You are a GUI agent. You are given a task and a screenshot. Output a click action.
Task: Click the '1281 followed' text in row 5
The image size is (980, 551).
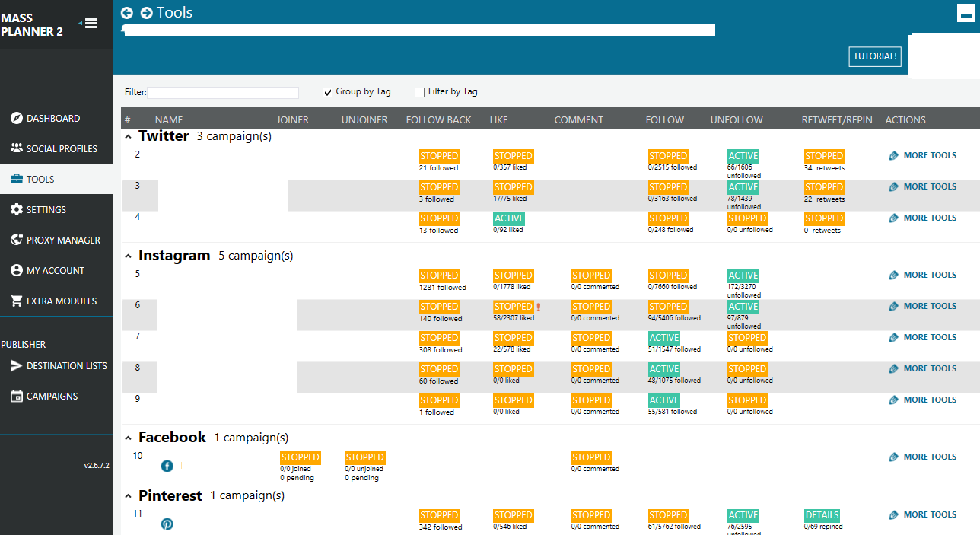[443, 288]
